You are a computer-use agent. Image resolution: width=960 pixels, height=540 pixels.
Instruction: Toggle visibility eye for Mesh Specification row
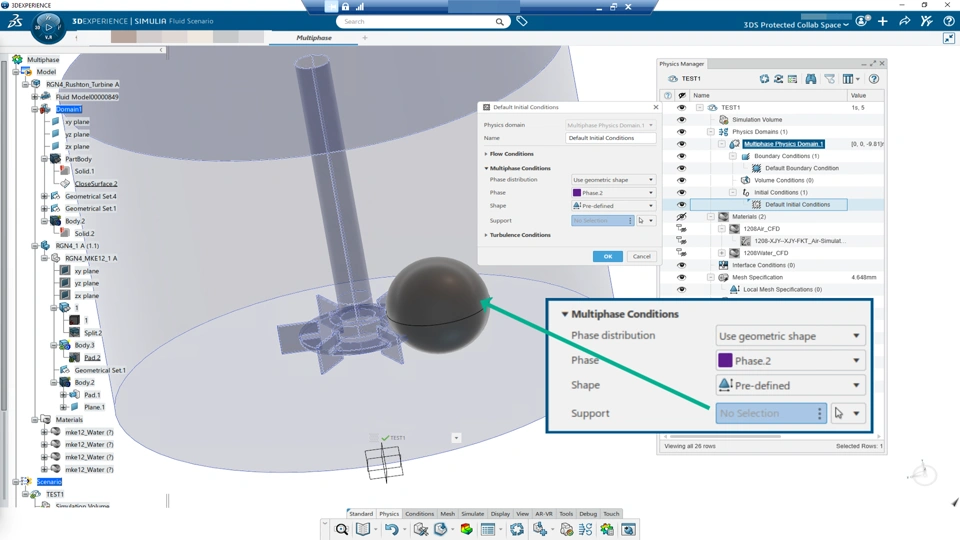(681, 277)
